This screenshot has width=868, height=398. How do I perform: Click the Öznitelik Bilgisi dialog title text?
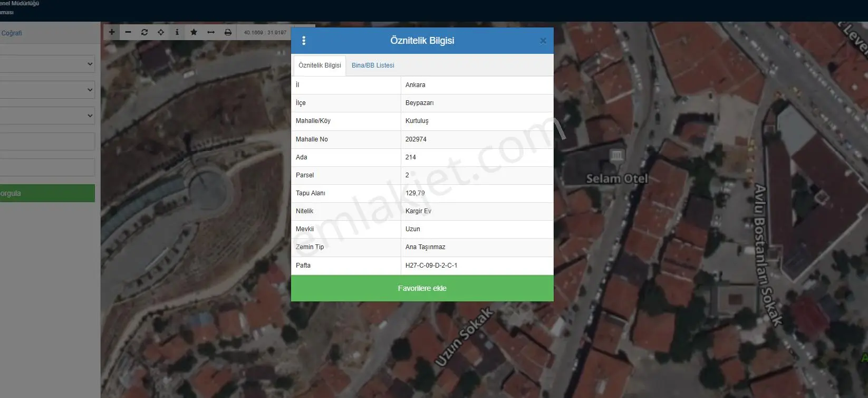click(x=422, y=41)
